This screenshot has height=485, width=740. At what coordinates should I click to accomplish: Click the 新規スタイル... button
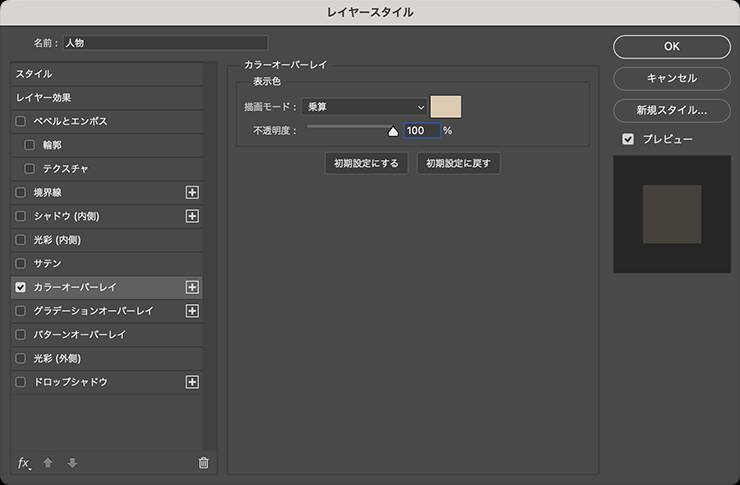pos(671,110)
